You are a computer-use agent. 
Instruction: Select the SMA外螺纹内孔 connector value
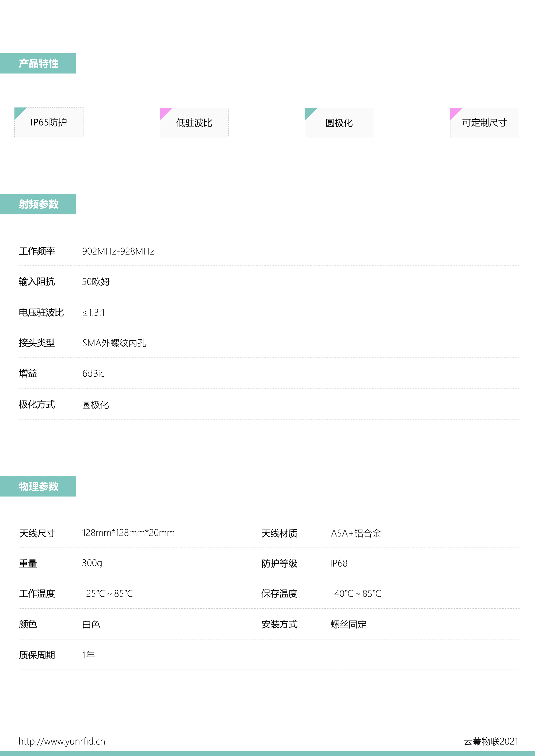coord(114,343)
